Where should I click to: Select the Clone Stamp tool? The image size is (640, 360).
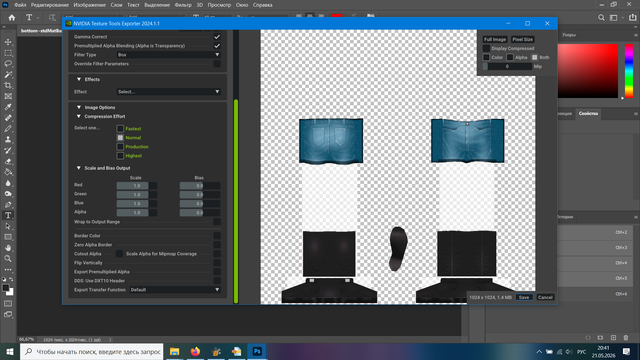pyautogui.click(x=8, y=140)
